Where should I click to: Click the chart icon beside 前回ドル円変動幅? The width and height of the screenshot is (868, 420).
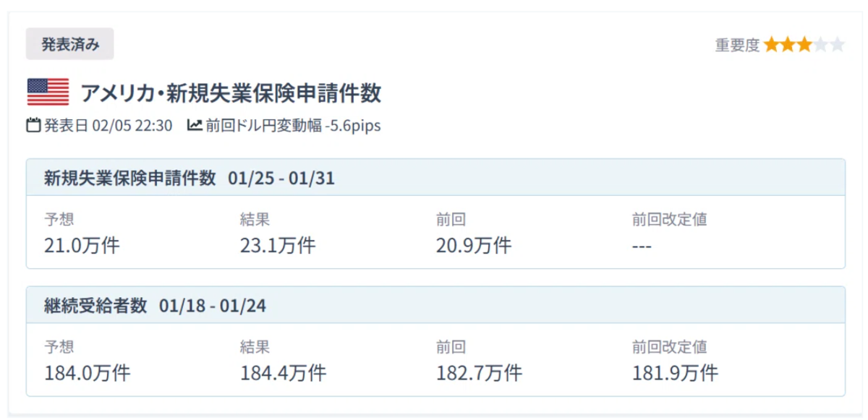click(195, 125)
